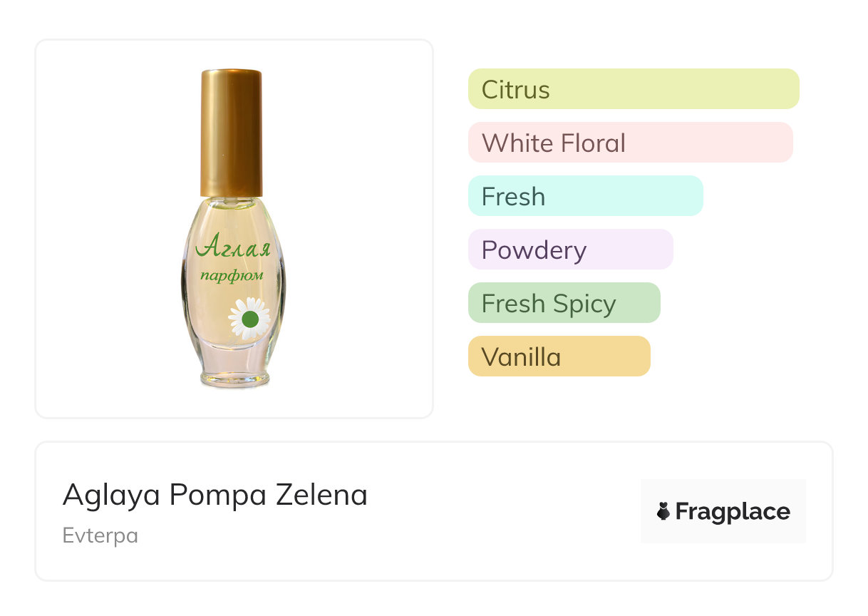Click the Fragplace wordmark text
868x616 pixels.
click(733, 512)
